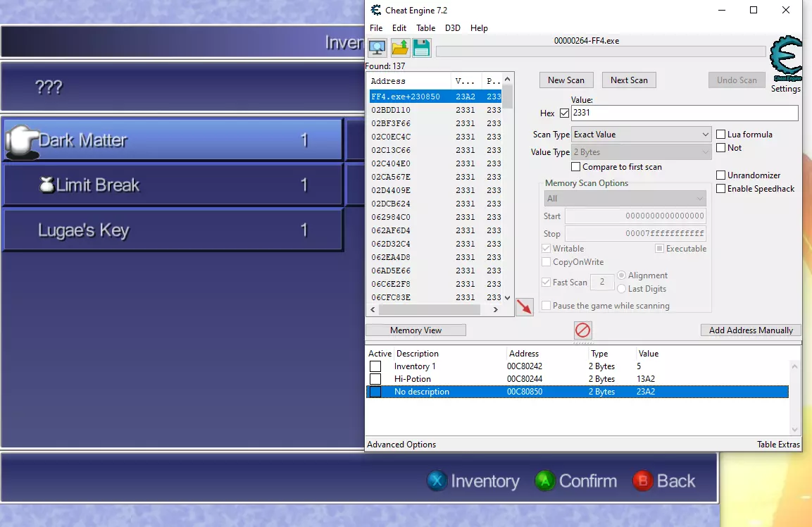Activate the No description entry checkbox
This screenshot has width=812, height=527.
click(x=375, y=392)
